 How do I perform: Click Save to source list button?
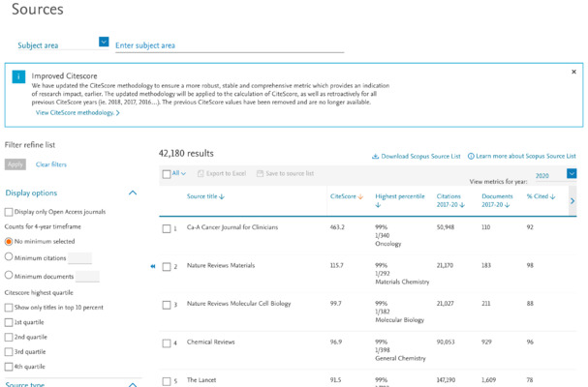pos(286,173)
